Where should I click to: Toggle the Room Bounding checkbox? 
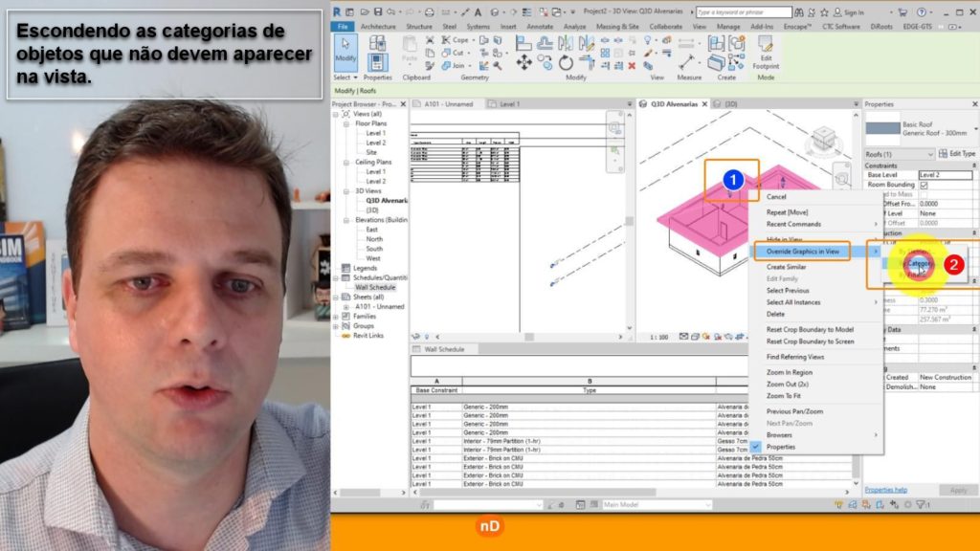[x=924, y=185]
